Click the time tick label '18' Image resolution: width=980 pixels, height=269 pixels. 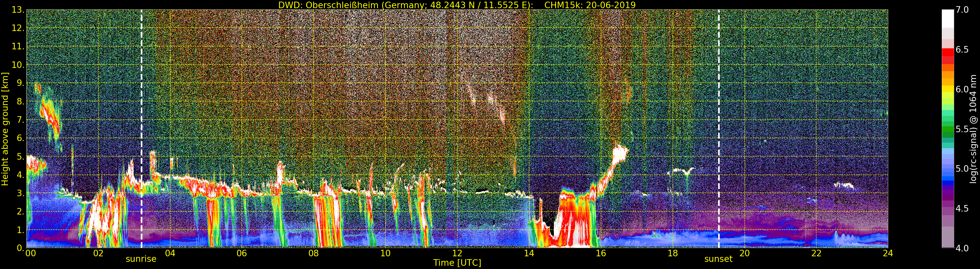click(673, 253)
